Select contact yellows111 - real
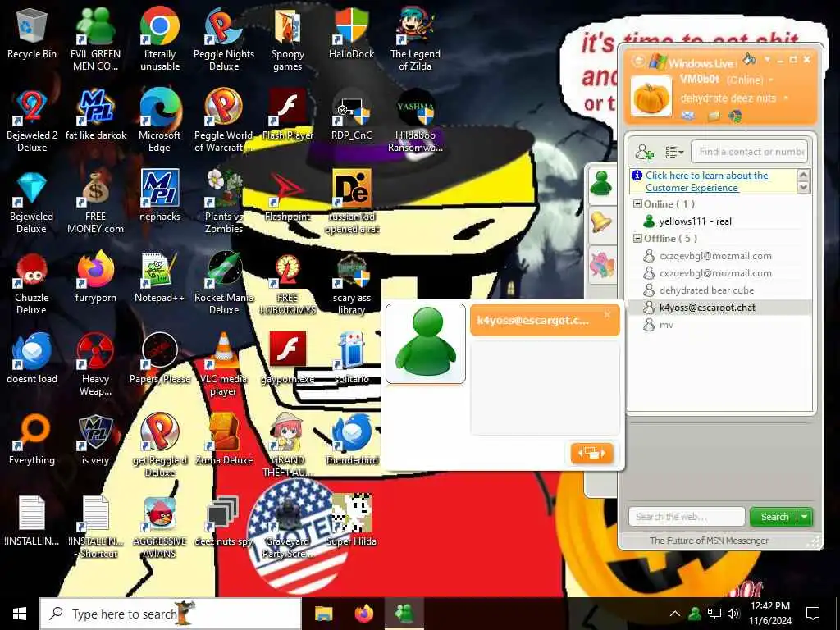Image resolution: width=840 pixels, height=630 pixels. [695, 221]
